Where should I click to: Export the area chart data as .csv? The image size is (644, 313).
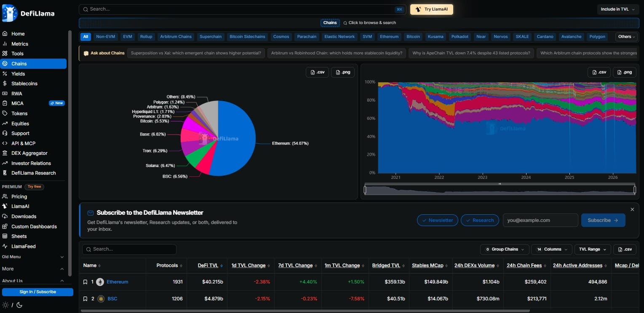599,72
